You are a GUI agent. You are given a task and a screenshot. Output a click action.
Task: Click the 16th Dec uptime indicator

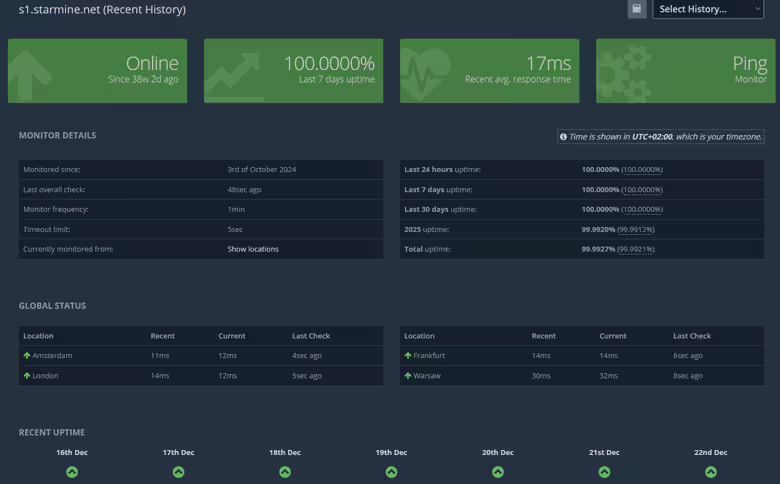click(x=72, y=472)
